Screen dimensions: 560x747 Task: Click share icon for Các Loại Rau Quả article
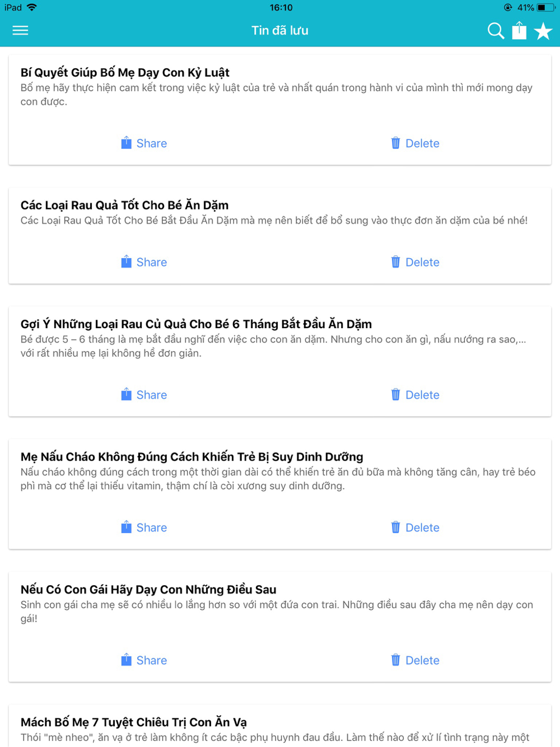pyautogui.click(x=126, y=262)
